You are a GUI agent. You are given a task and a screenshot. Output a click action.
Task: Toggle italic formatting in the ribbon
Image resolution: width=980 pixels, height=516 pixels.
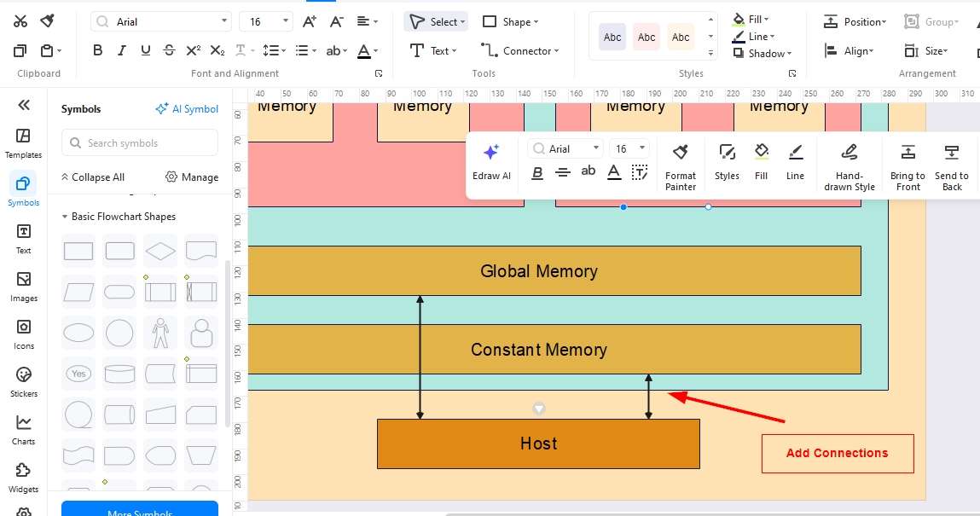(121, 49)
